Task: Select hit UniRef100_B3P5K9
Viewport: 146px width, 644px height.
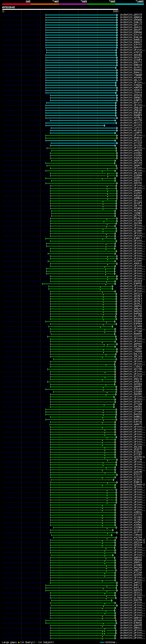Action: click(x=131, y=324)
